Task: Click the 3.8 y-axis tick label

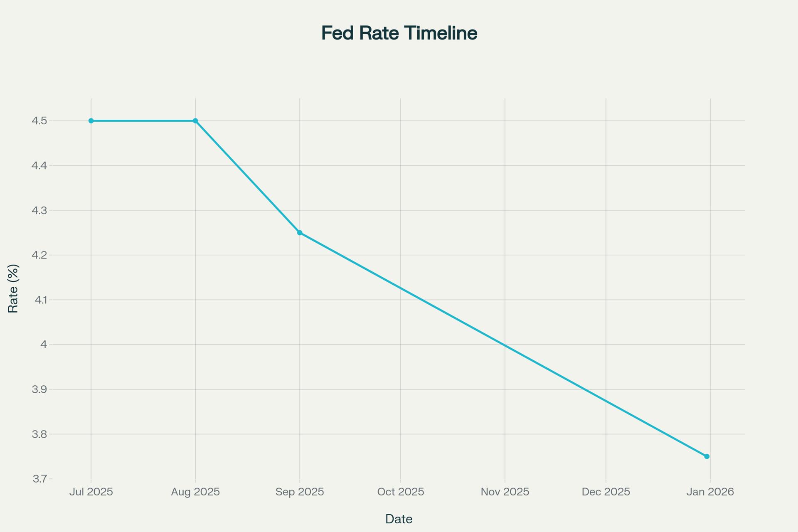Action: [39, 434]
